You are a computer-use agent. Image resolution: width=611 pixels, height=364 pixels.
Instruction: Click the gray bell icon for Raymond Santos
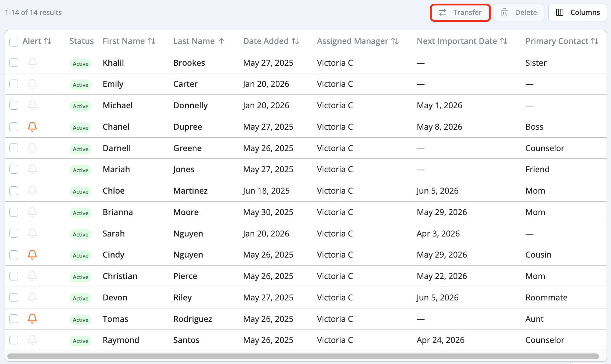32,340
